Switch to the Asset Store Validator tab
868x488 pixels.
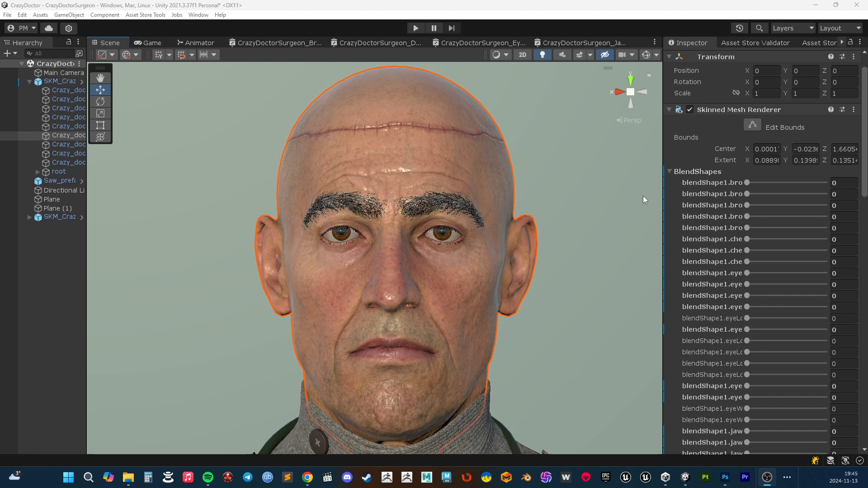click(755, 42)
